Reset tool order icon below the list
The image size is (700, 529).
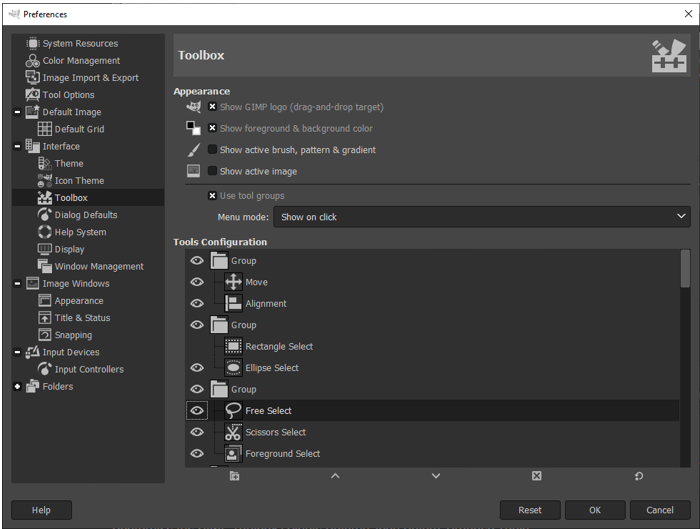pos(639,476)
